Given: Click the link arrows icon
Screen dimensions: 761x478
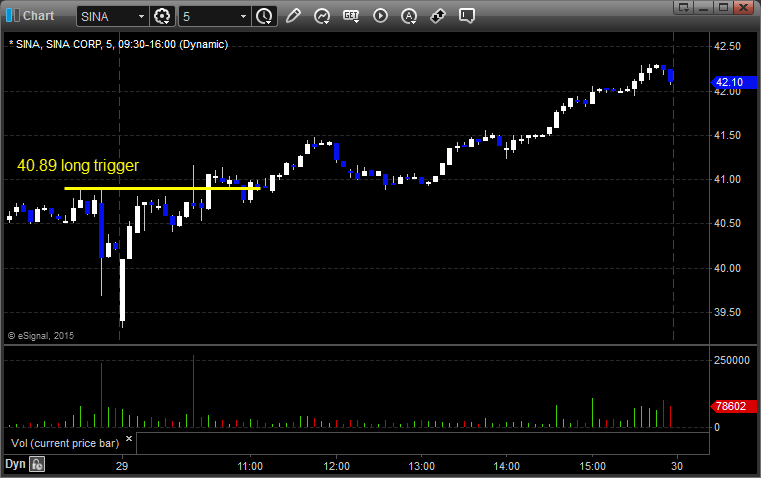Looking at the screenshot, I should click(x=438, y=16).
